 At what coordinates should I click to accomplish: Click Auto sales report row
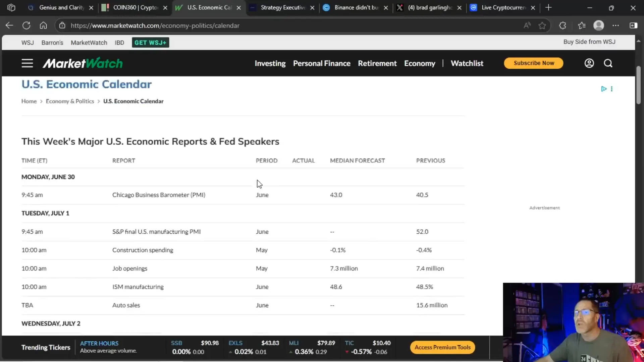[243, 305]
